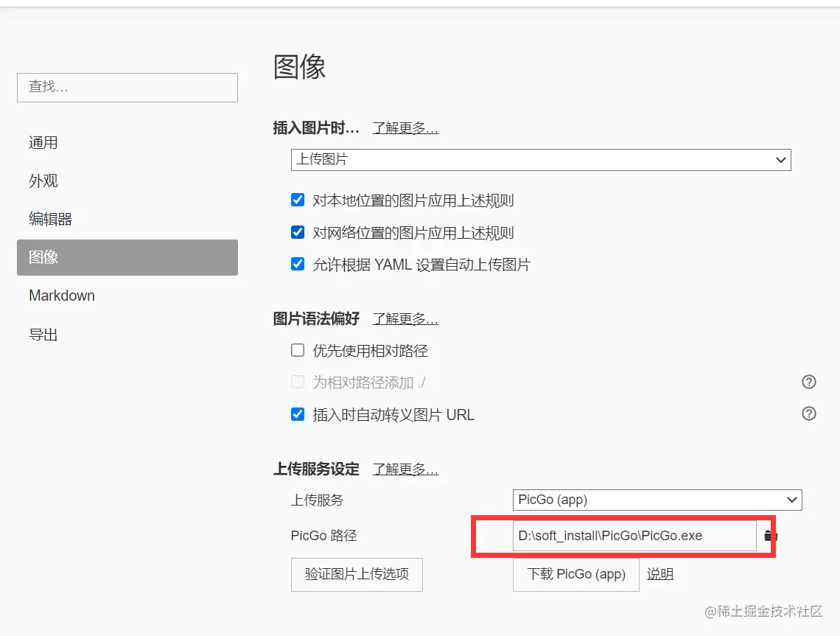Show help for 插入时自动转义图片 URL option
The image size is (840, 636).
[x=808, y=413]
